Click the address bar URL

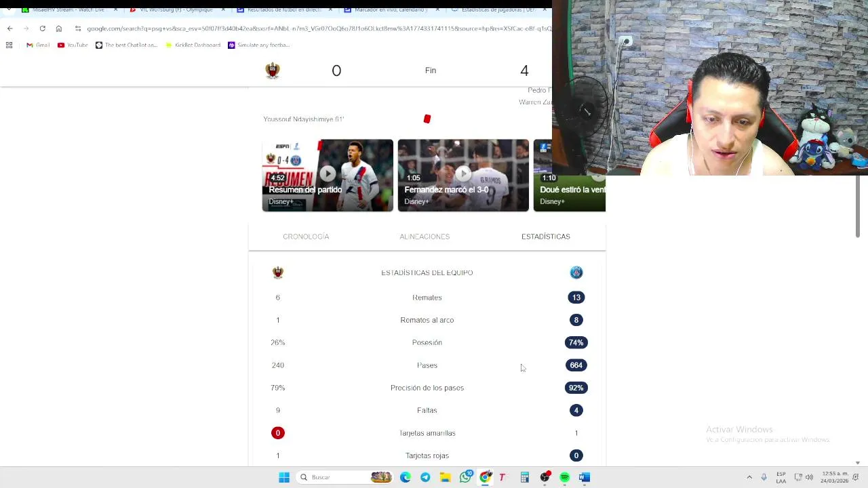(x=319, y=28)
